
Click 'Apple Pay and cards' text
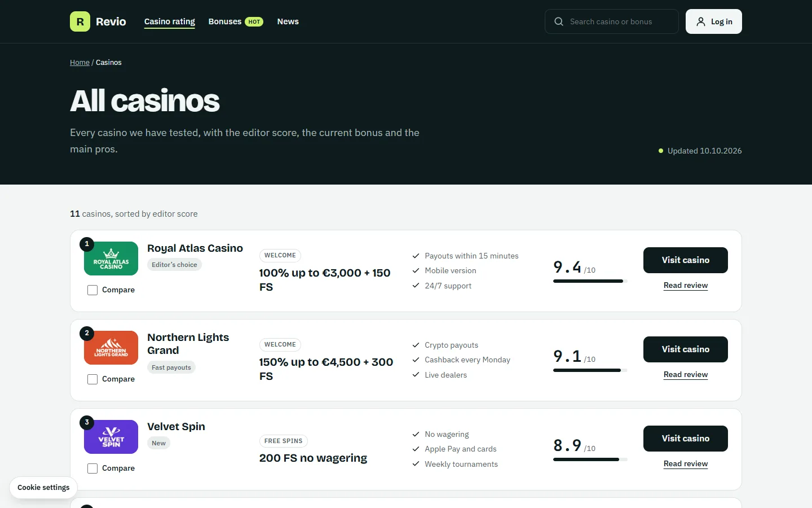click(x=461, y=449)
